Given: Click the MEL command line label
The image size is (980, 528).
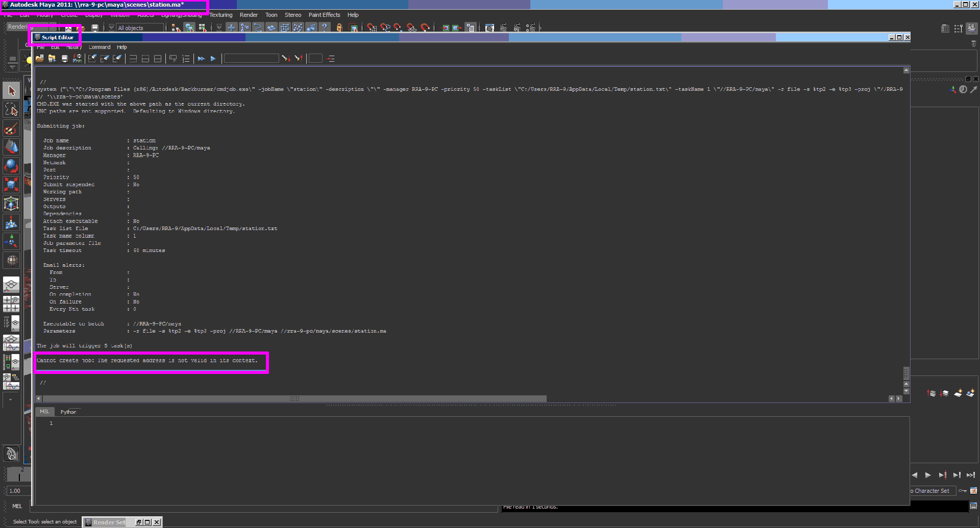Looking at the screenshot, I should coord(17,506).
